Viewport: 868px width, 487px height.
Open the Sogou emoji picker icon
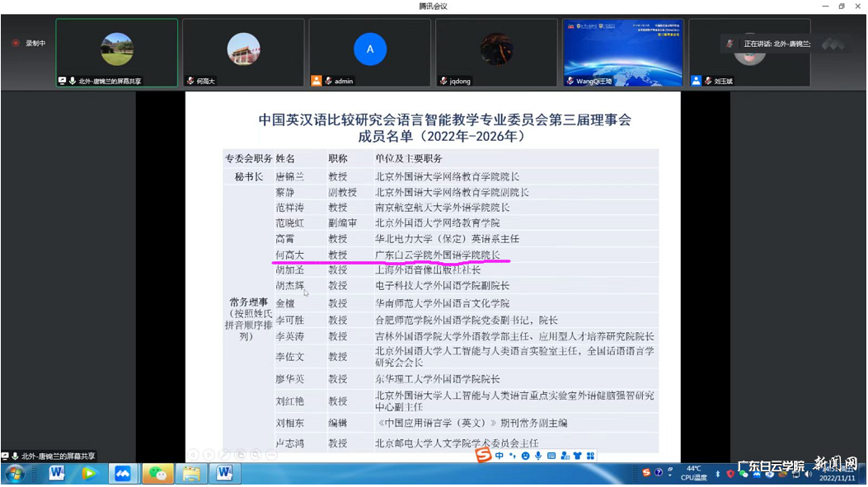(526, 455)
